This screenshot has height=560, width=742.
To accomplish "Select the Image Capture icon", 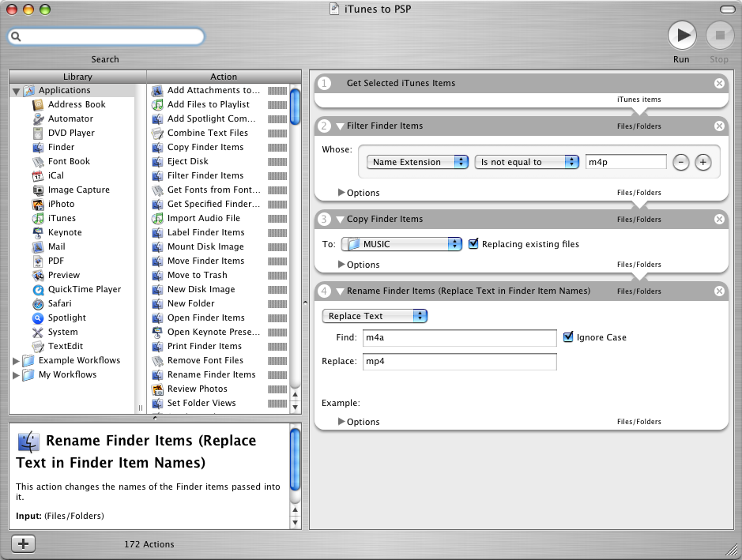I will coord(38,190).
